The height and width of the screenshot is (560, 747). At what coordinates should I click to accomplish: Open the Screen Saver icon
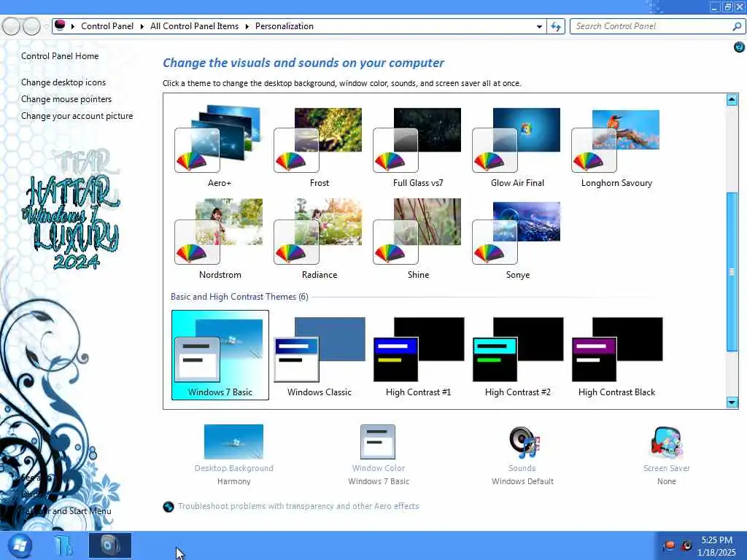[666, 443]
